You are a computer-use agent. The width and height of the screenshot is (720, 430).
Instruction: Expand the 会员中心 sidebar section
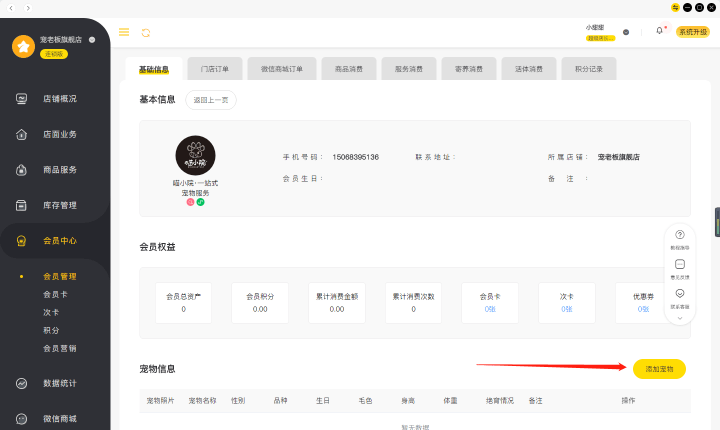59,241
